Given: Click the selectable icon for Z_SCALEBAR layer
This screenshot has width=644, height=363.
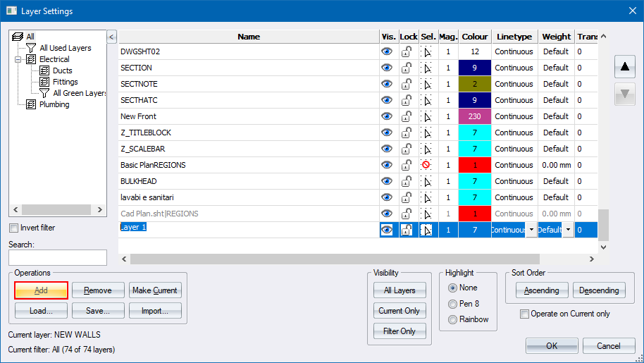Looking at the screenshot, I should pos(426,149).
